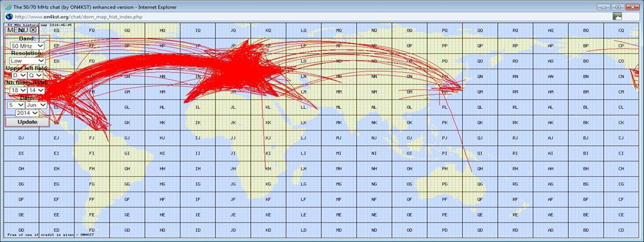Click the Internet Explorer title bar icon
This screenshot has height=242, width=644.
[8, 7]
